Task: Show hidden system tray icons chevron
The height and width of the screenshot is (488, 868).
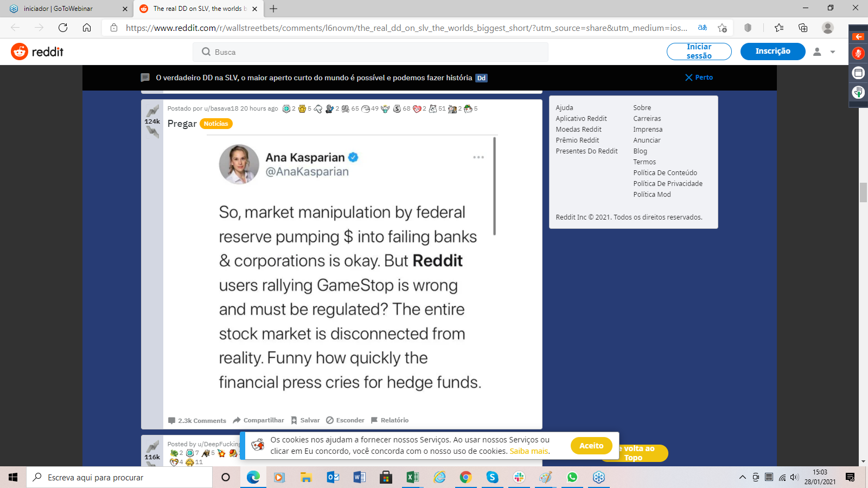Action: point(742,477)
